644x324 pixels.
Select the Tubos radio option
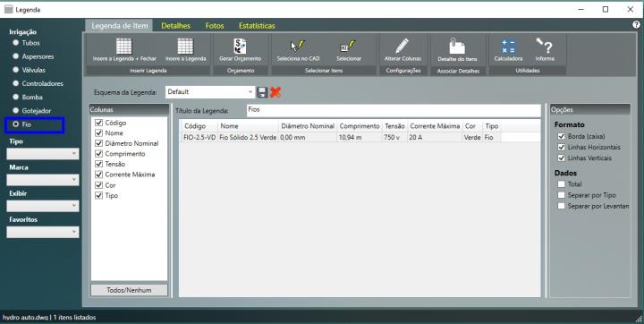click(x=15, y=42)
